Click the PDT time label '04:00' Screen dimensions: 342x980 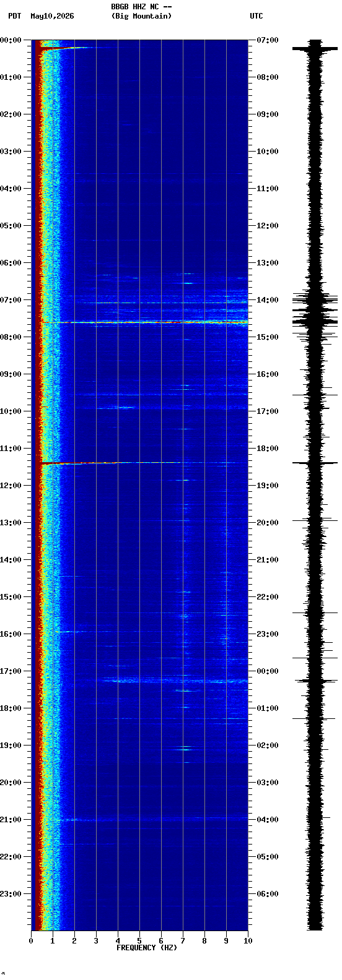pyautogui.click(x=10, y=189)
